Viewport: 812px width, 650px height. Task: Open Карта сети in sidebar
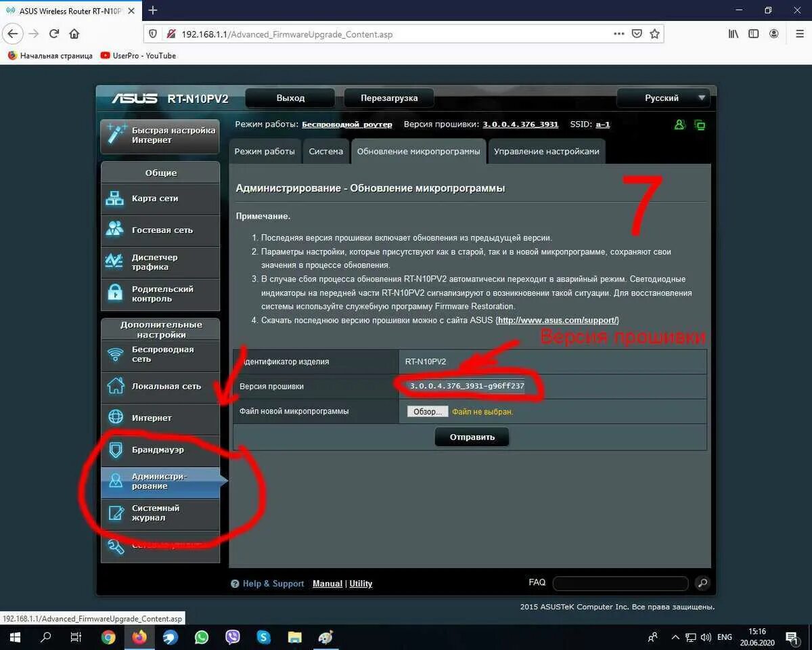(x=160, y=199)
